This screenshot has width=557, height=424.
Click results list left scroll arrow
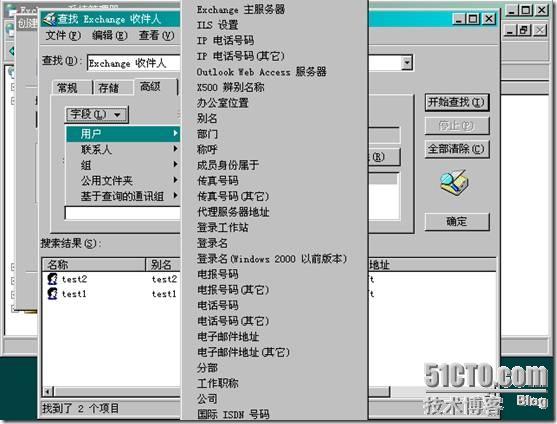[x=48, y=392]
